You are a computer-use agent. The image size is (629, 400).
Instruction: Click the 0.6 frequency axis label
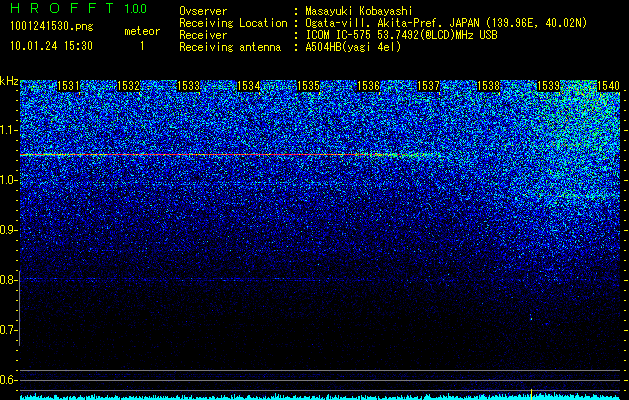tap(8, 380)
